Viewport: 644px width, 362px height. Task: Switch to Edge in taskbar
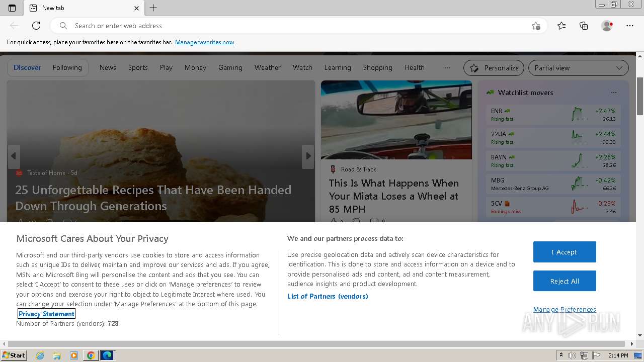click(x=107, y=355)
